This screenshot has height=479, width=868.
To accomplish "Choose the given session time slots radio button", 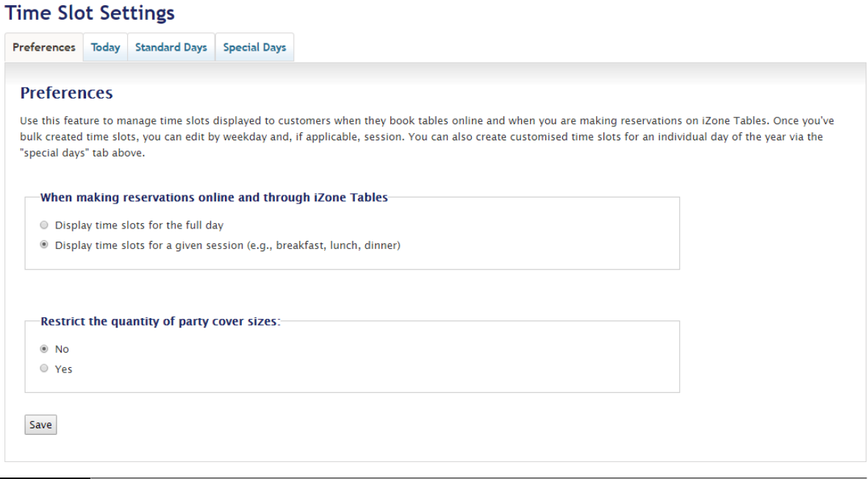I will click(46, 245).
